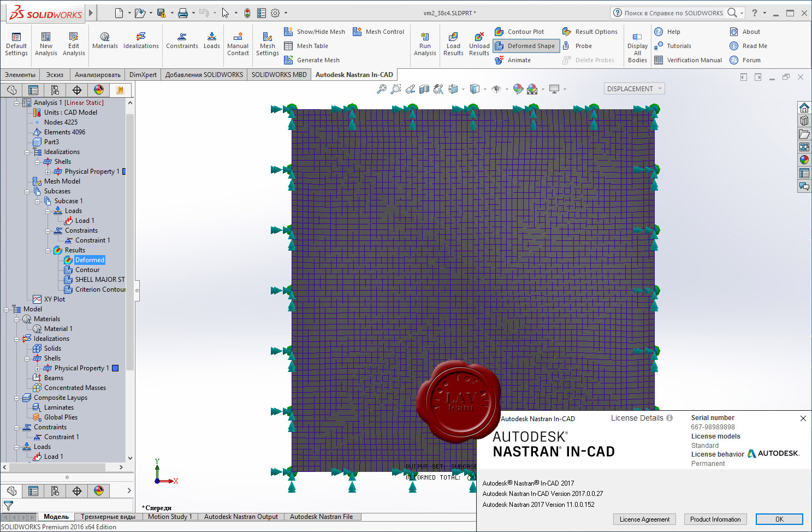Image resolution: width=812 pixels, height=532 pixels.
Task: Switch to the Анализировать tab
Action: click(98, 75)
